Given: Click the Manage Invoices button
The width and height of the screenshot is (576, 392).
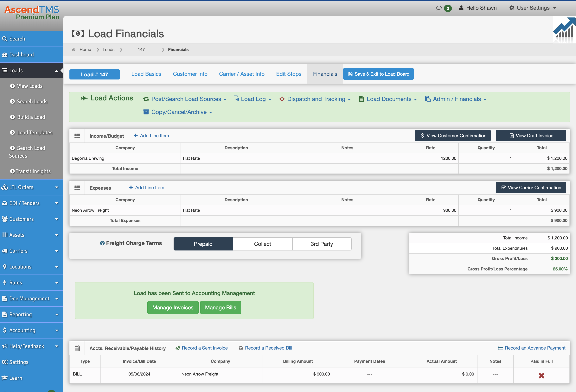Looking at the screenshot, I should (x=173, y=307).
